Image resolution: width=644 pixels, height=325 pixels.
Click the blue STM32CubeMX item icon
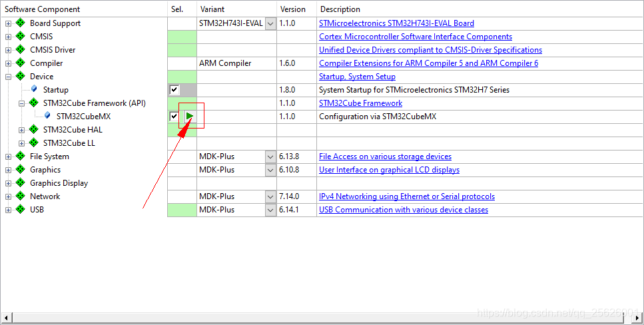tap(48, 115)
